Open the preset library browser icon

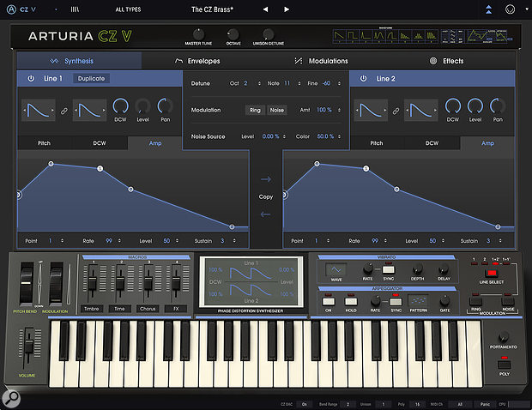point(75,9)
